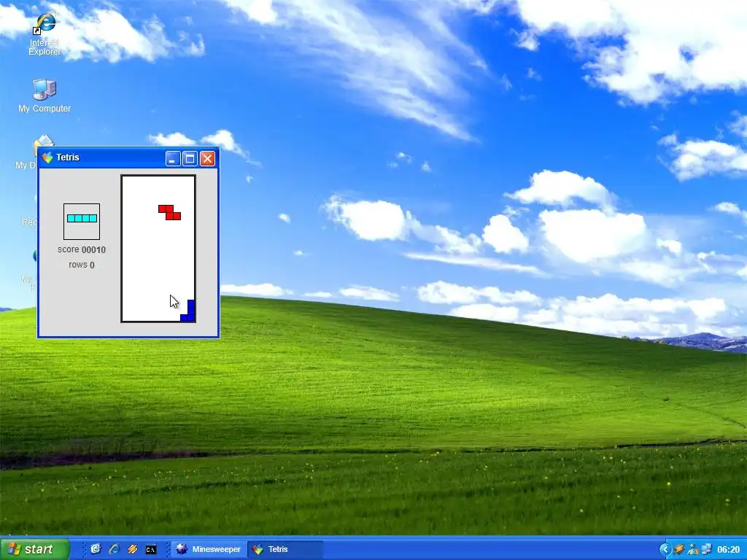The height and width of the screenshot is (560, 747).
Task: Click the network connection tray icon
Action: (706, 549)
